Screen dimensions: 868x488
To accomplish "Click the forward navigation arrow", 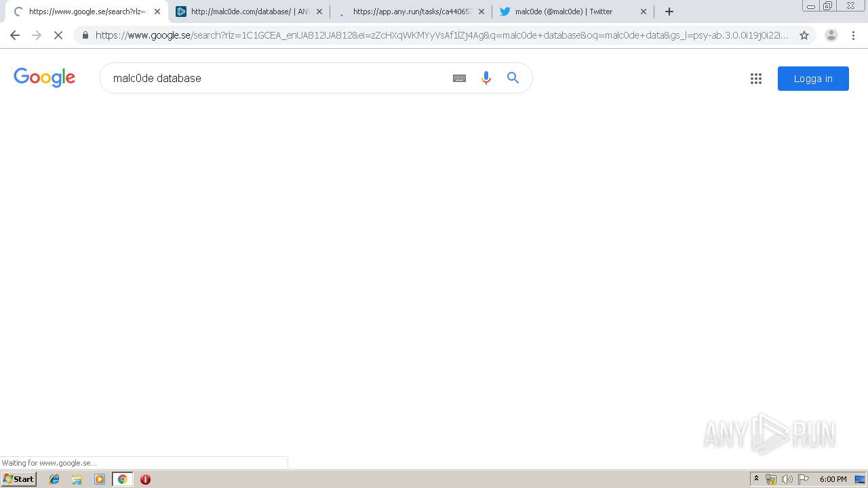I will tap(37, 35).
